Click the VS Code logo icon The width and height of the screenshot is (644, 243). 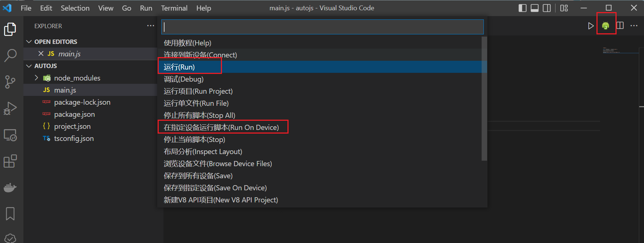click(7, 8)
